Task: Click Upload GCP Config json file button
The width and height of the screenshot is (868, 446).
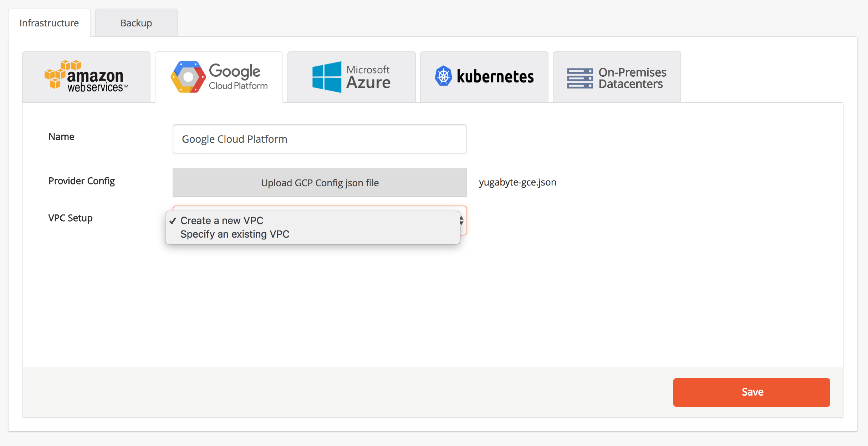Action: (320, 183)
